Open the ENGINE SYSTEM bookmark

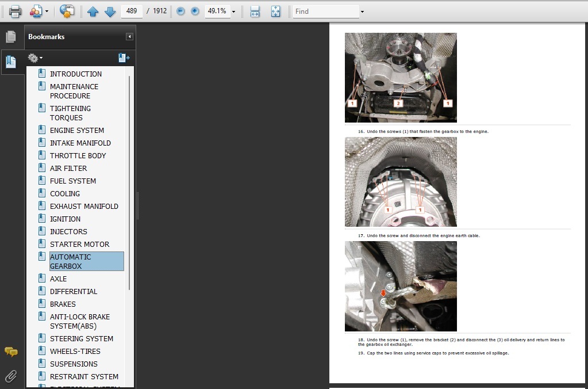coord(77,130)
